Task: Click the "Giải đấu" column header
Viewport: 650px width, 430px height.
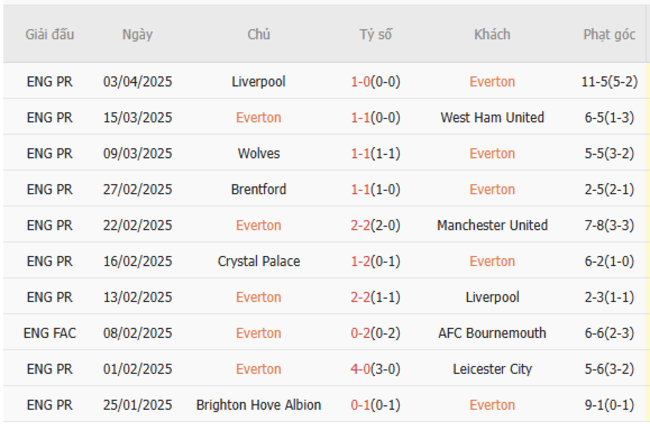Action: pyautogui.click(x=50, y=35)
